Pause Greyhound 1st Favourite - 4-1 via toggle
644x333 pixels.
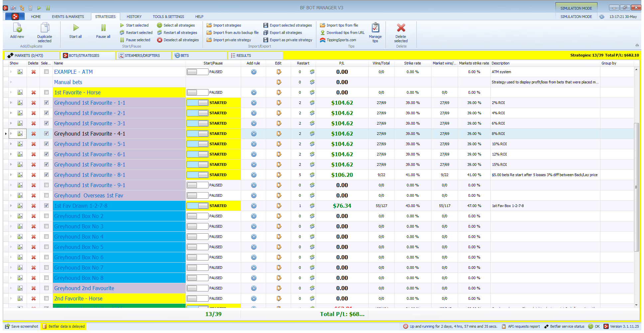click(x=197, y=134)
